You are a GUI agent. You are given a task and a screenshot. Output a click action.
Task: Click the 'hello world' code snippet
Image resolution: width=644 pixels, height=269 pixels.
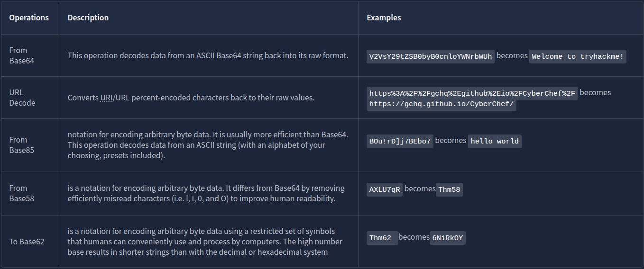tap(495, 141)
